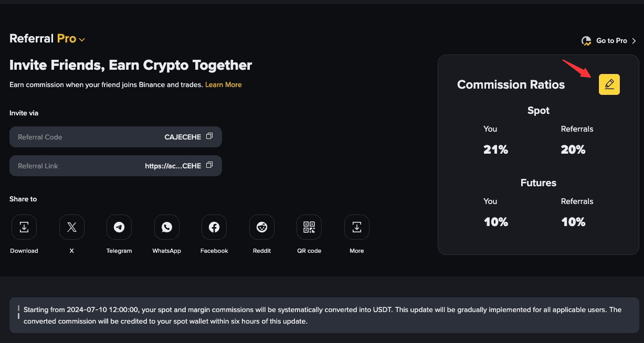Click the Referral Code field
The height and width of the screenshot is (343, 644).
click(x=115, y=137)
